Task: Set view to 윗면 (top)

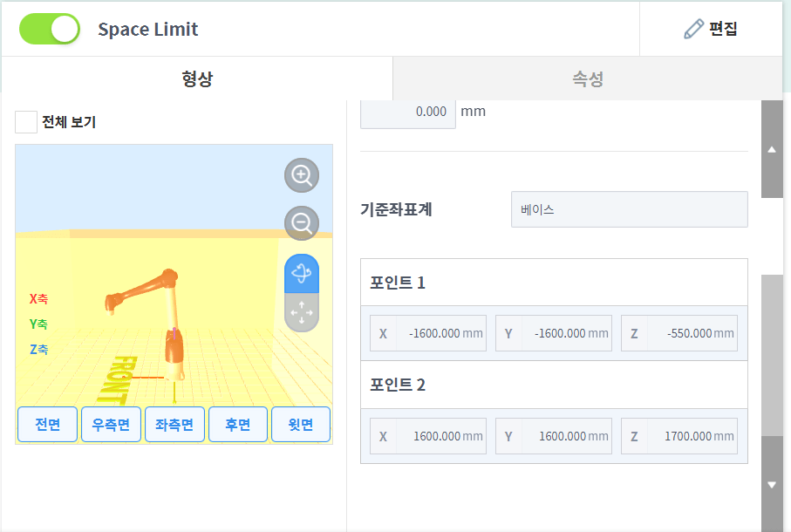Action: point(301,424)
